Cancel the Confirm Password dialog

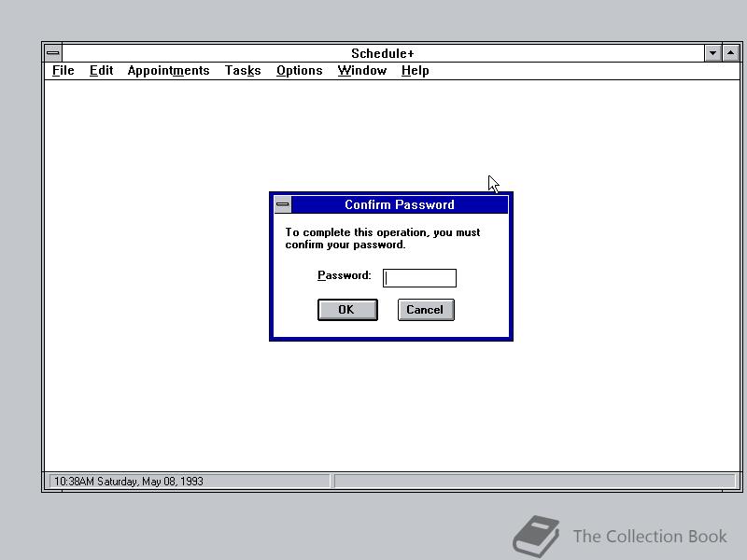tap(426, 310)
